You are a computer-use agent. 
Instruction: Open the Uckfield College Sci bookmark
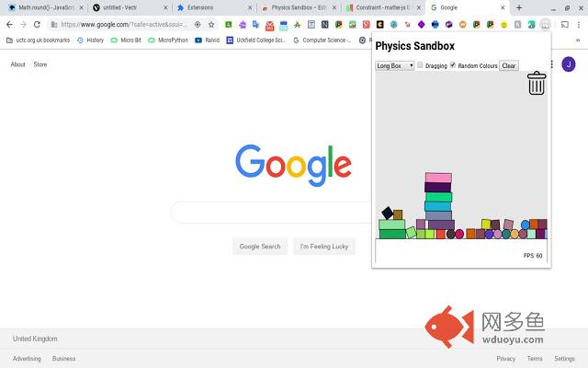[x=256, y=40]
